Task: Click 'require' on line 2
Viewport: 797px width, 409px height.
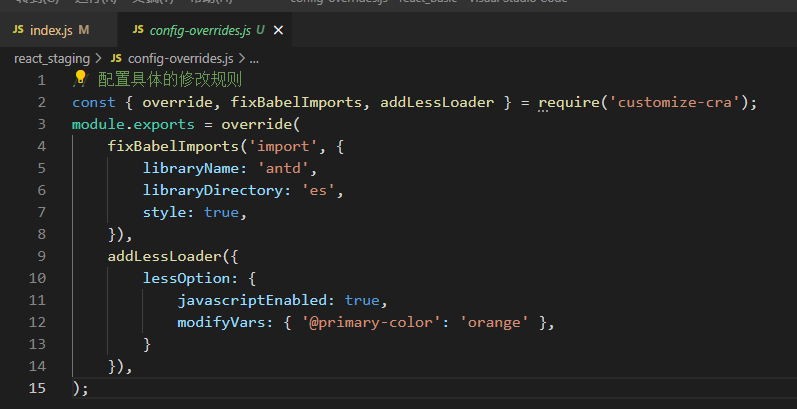Action: (568, 103)
